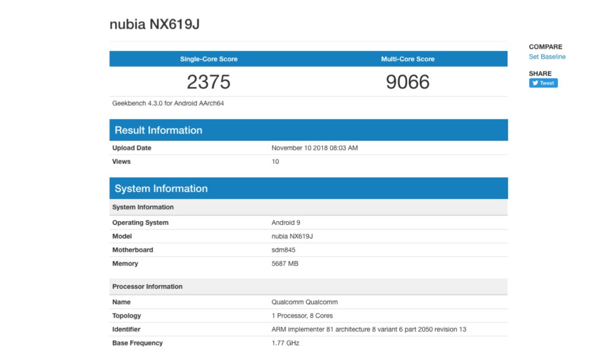Click the Android 9 operating system value
Viewport: 607px width, 364px height.
pyautogui.click(x=284, y=223)
